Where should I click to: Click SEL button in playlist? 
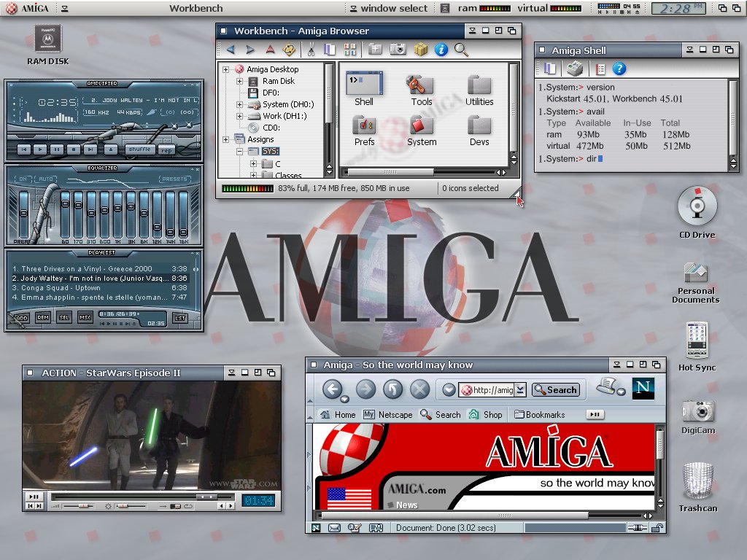[x=64, y=318]
